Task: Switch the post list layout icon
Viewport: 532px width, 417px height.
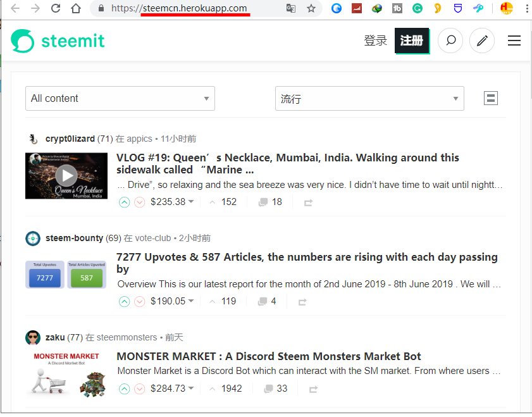Action: [491, 98]
